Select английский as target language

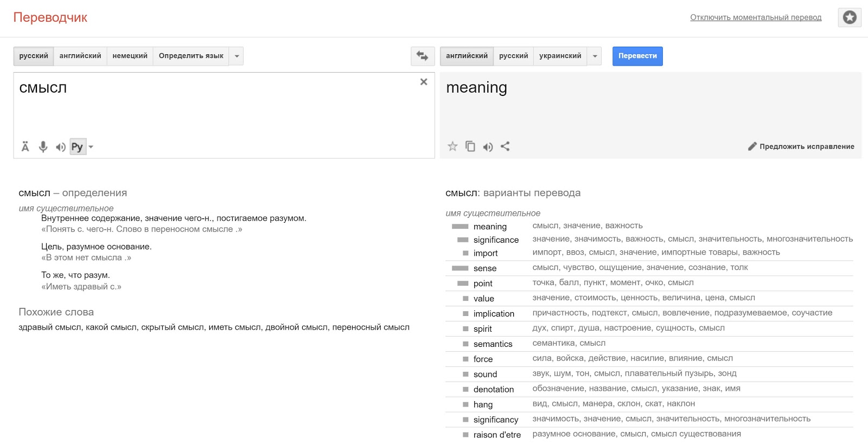coord(467,56)
